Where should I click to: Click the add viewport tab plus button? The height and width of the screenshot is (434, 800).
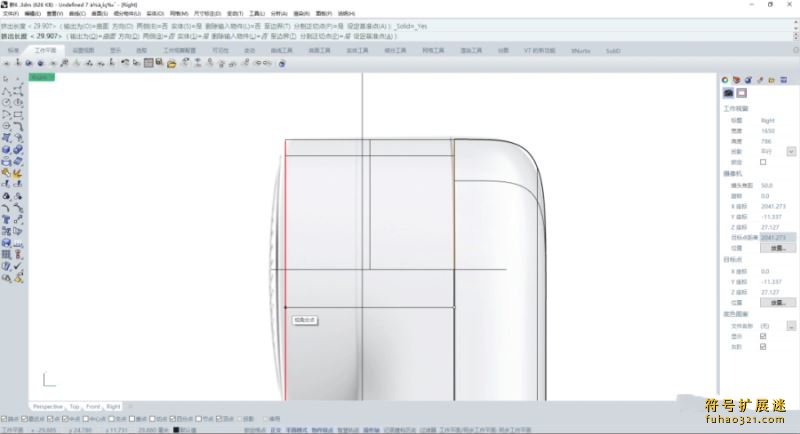tap(131, 406)
